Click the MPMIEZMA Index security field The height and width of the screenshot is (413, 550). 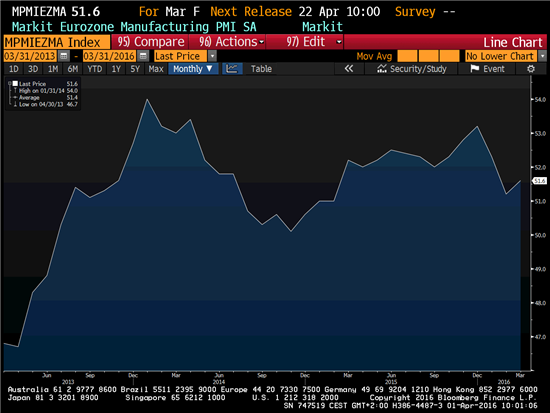point(57,42)
